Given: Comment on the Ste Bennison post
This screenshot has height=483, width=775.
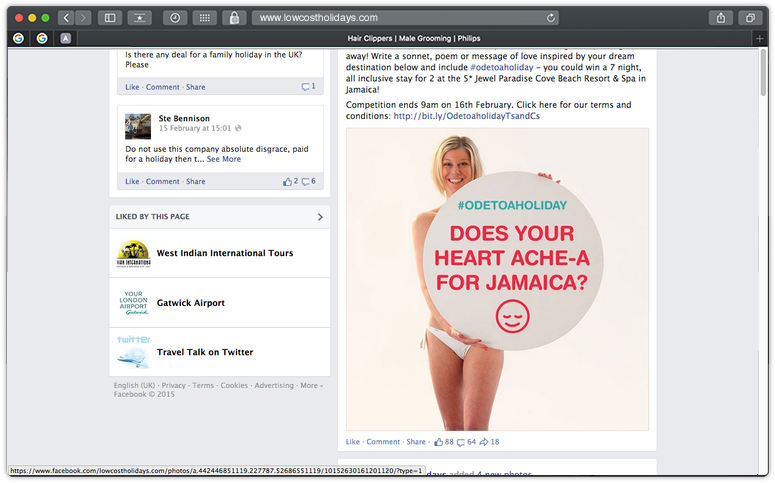Looking at the screenshot, I should point(163,181).
